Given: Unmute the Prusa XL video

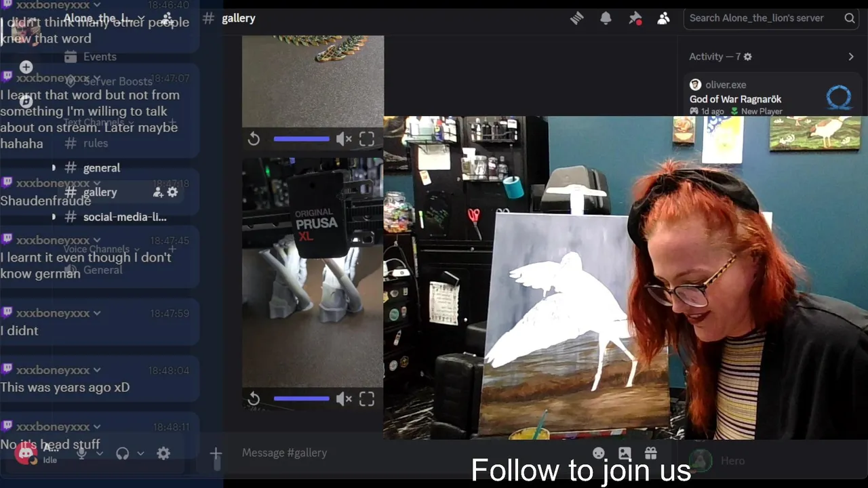Looking at the screenshot, I should 344,399.
